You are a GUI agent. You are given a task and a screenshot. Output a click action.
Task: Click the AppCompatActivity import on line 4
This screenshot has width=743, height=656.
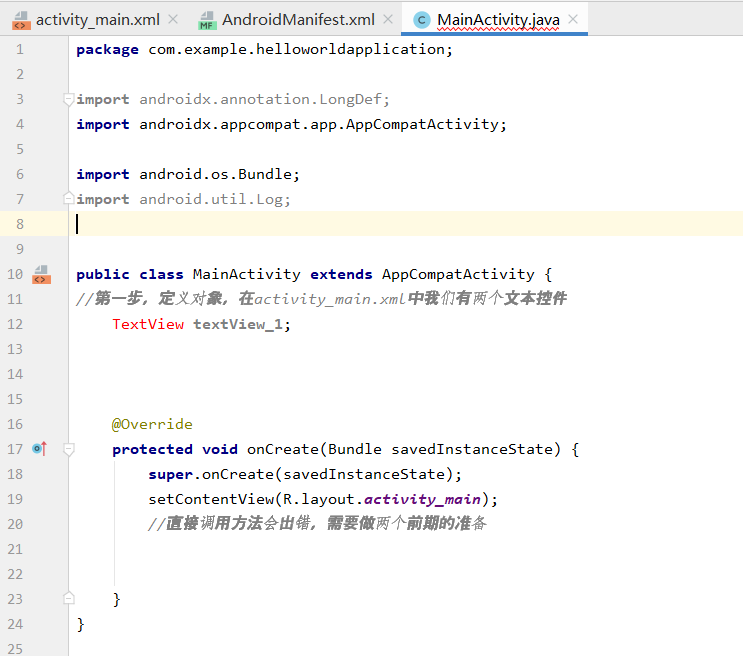pos(319,125)
